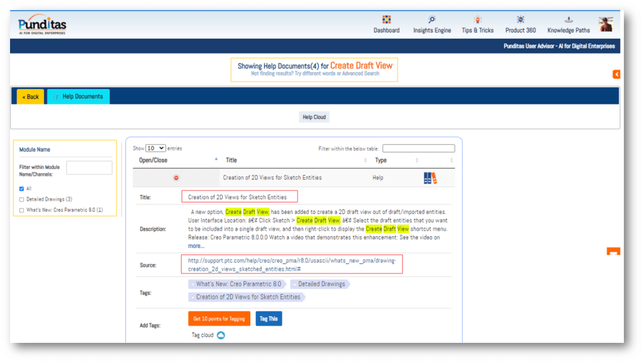Open the Knowledge Paths icon
This screenshot has height=363, width=644.
(x=569, y=20)
